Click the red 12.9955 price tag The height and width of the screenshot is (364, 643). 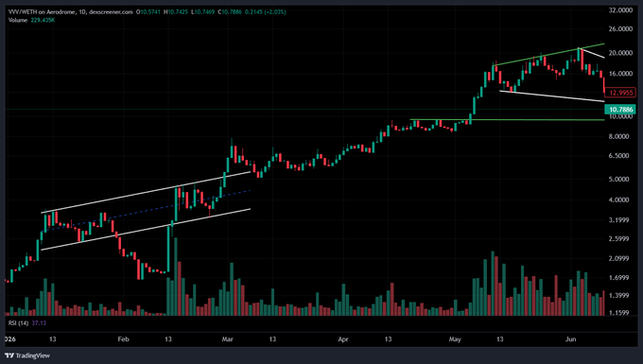click(620, 93)
